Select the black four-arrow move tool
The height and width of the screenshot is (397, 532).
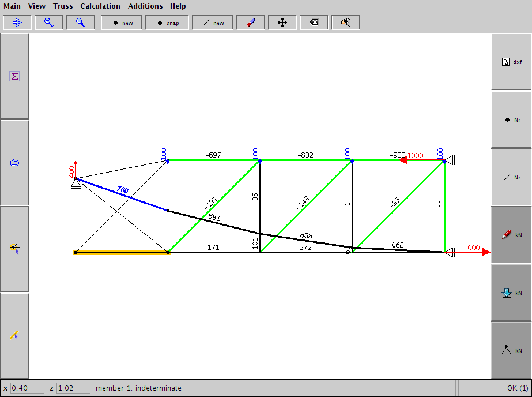(282, 23)
